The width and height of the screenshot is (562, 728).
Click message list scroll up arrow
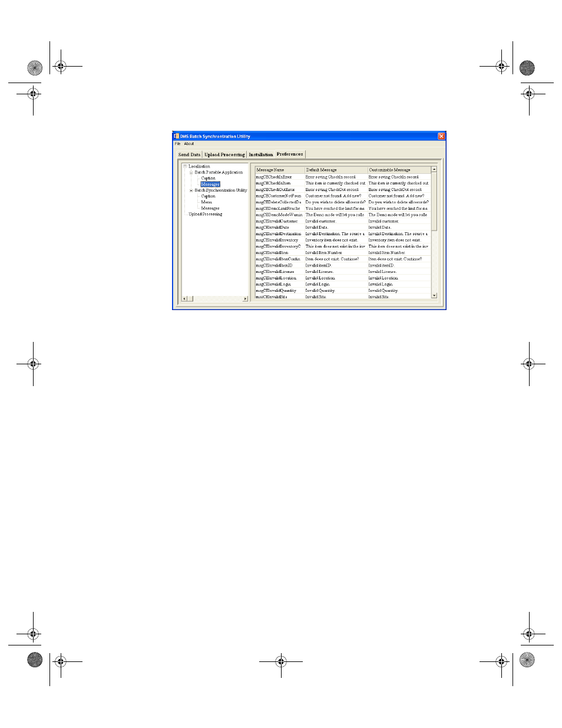(434, 169)
